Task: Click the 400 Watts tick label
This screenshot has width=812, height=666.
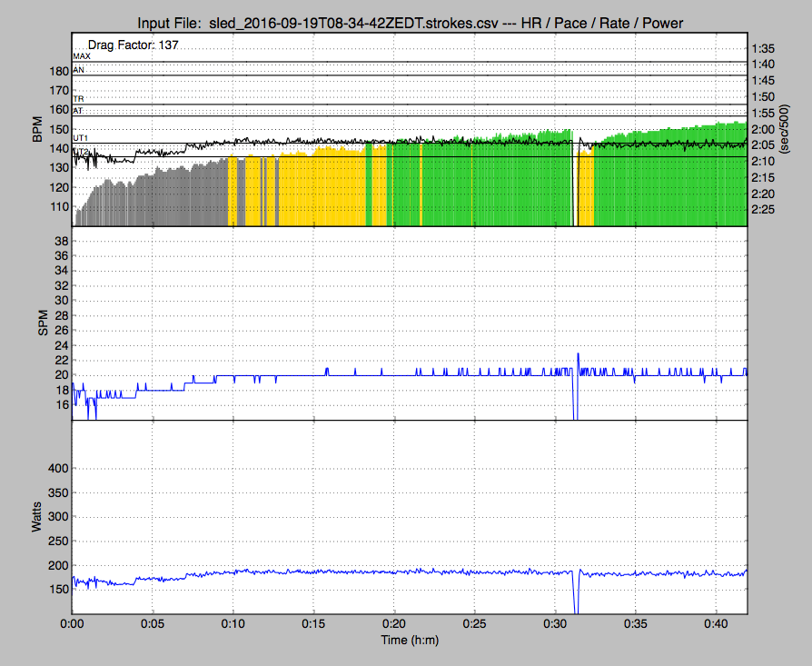Action: pyautogui.click(x=57, y=468)
